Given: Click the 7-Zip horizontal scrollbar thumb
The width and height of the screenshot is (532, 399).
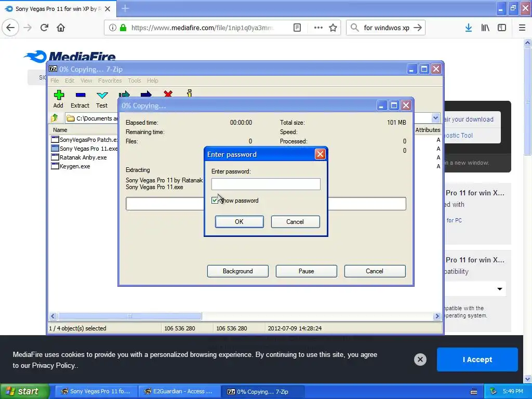Looking at the screenshot, I should point(129,316).
